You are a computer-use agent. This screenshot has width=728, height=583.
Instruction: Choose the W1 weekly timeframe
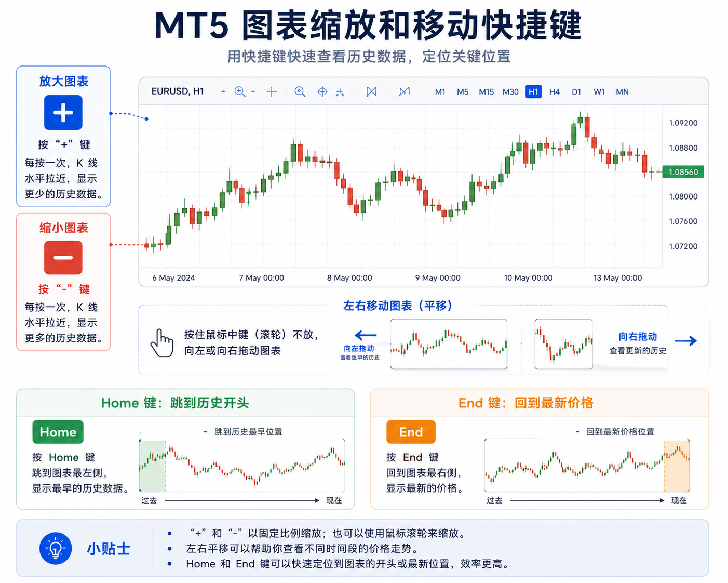[599, 91]
